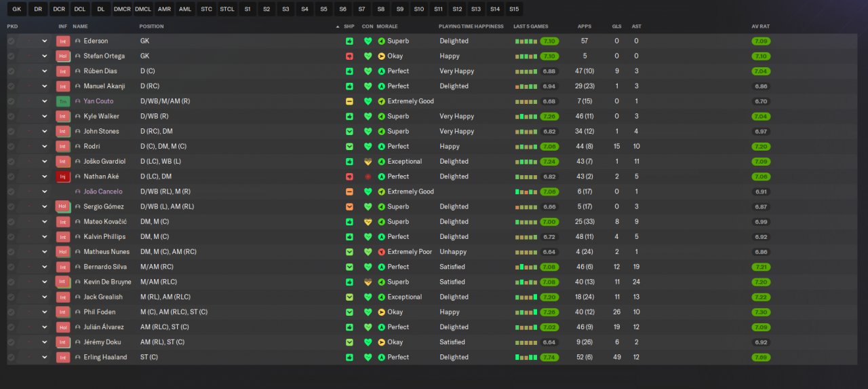Click Bernardo Silva's sharpness icon
This screenshot has height=389, width=868.
click(x=349, y=267)
